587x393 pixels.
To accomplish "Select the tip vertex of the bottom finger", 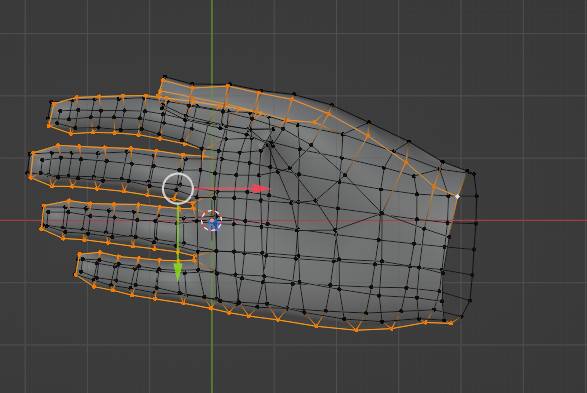I will [76, 275].
